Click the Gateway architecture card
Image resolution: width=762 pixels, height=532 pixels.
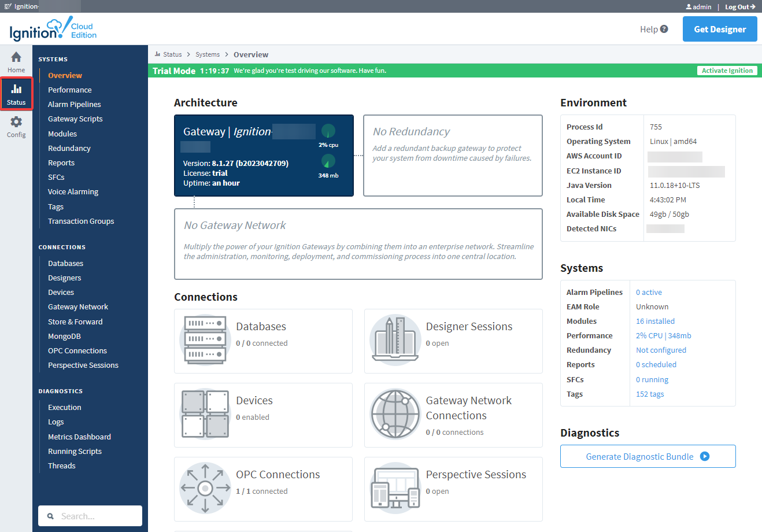pyautogui.click(x=264, y=156)
